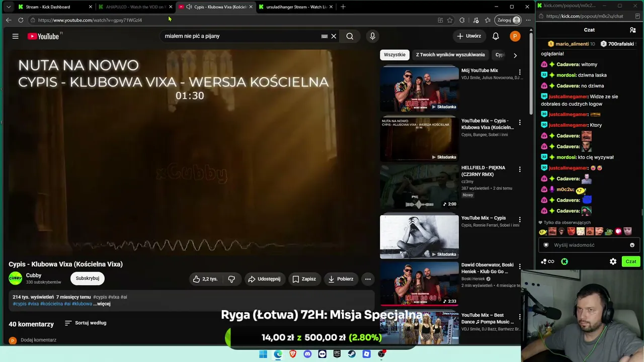This screenshot has width=644, height=362.
Task: Play HELLFIELD - PIĘKNA video thumbnail
Action: [x=419, y=187]
